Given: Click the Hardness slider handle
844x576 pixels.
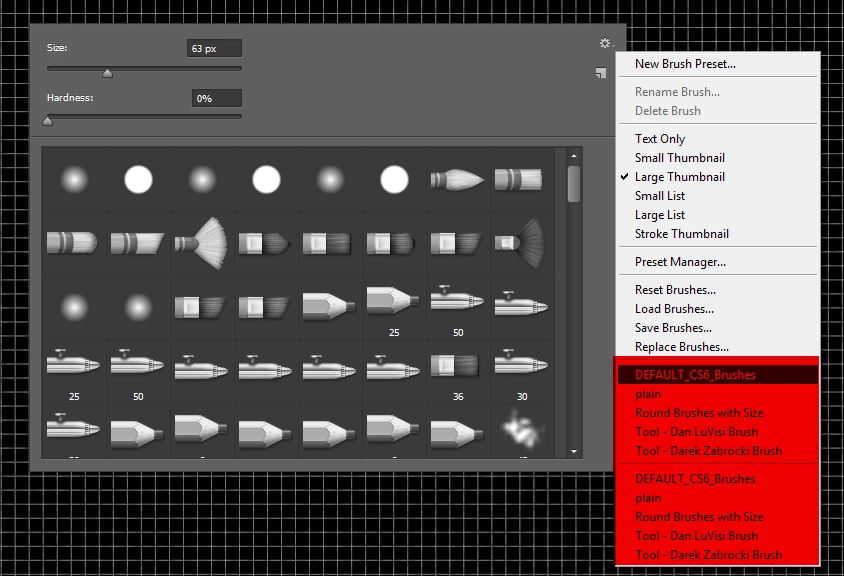Looking at the screenshot, I should [47, 121].
